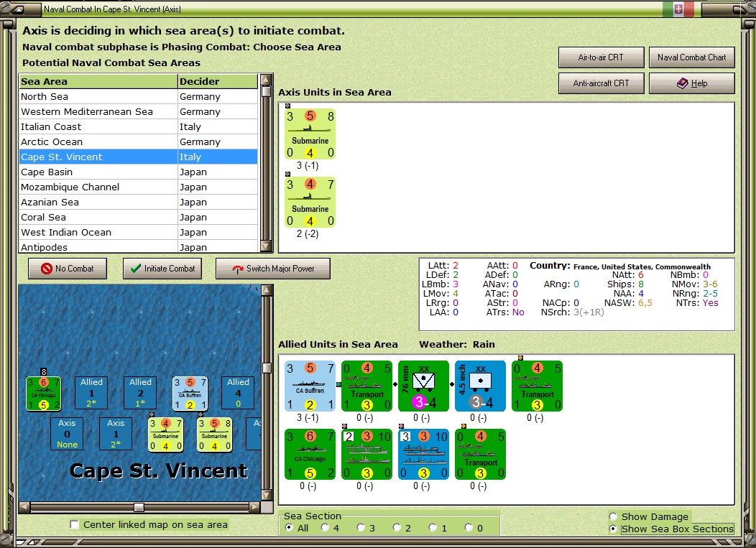This screenshot has height=548, width=756.
Task: Click the sea area list scroll-down arrow
Action: click(x=266, y=247)
